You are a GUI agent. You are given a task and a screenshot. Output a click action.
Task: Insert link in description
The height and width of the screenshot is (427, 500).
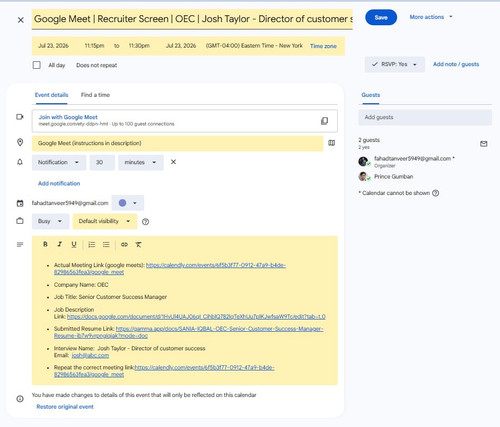click(124, 245)
